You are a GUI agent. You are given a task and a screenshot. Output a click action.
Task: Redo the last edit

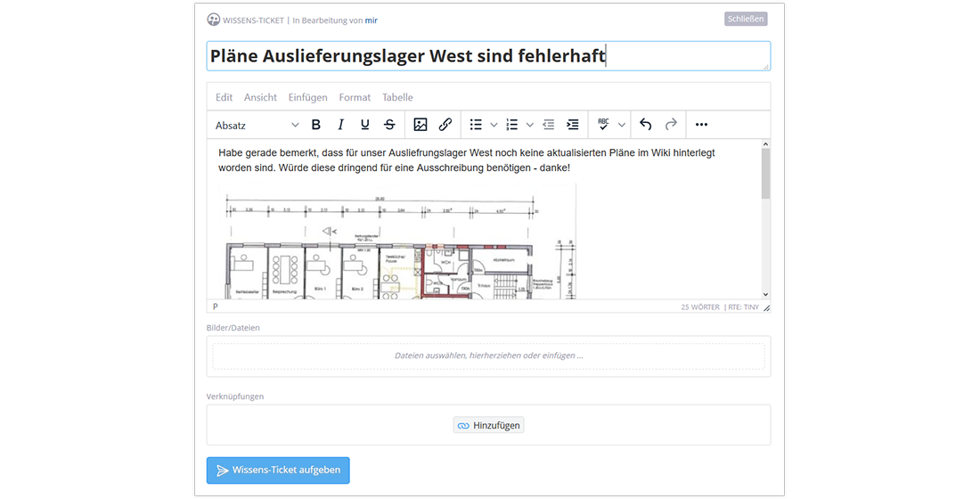tap(671, 125)
